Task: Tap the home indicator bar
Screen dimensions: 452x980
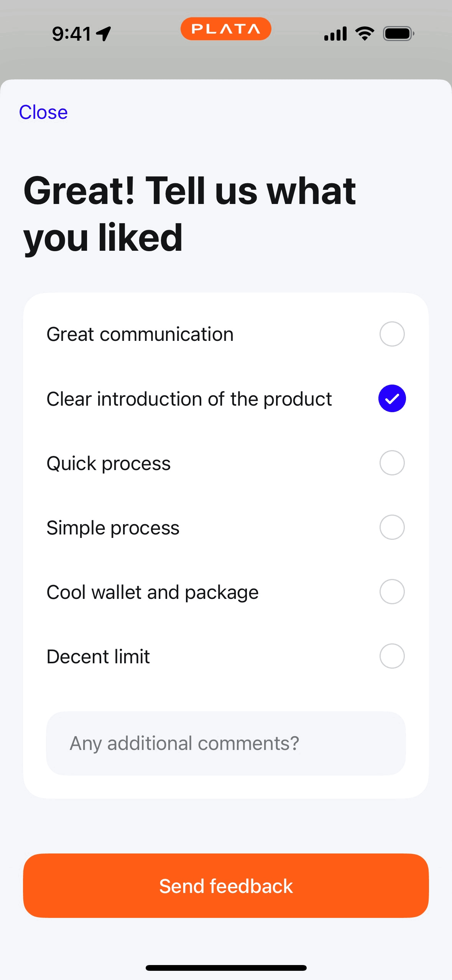Action: (226, 968)
